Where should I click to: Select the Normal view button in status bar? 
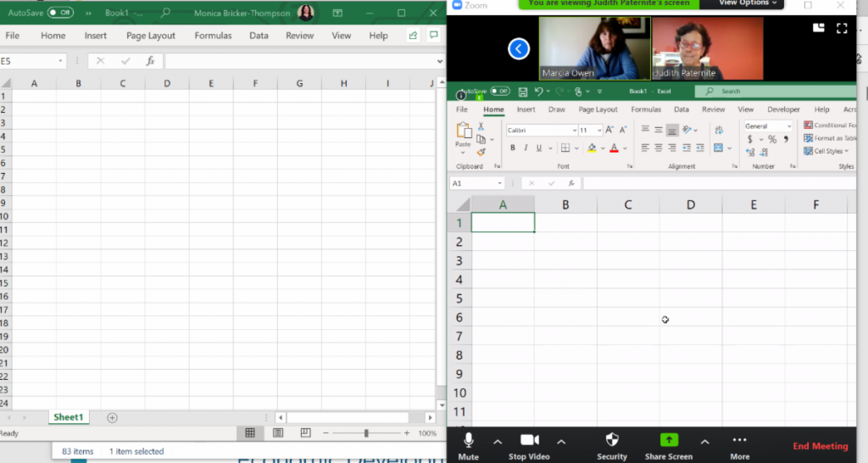point(250,433)
